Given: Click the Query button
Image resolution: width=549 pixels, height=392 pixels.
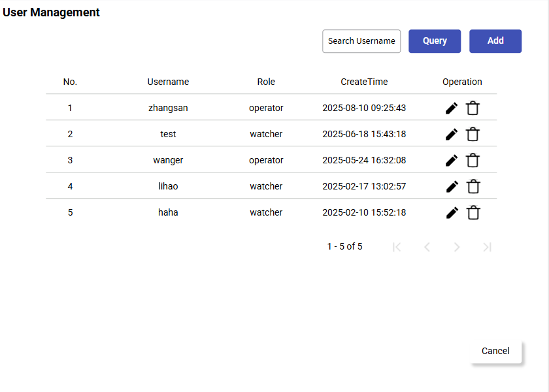Looking at the screenshot, I should 435,41.
